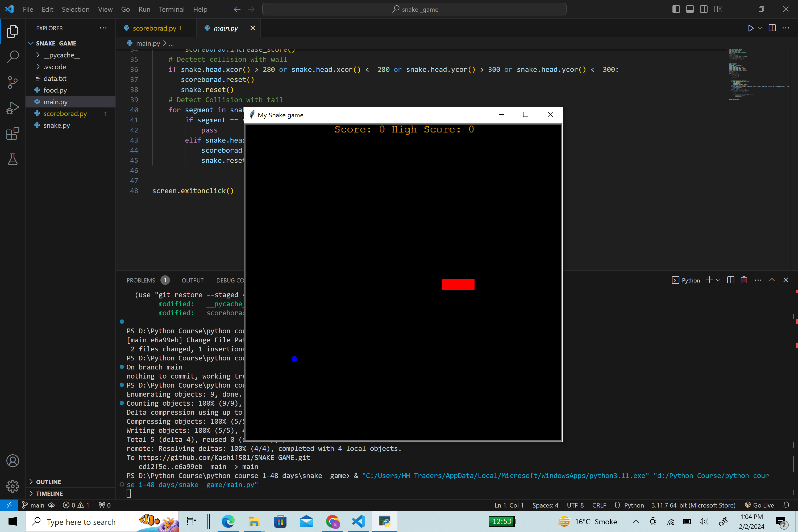798x532 pixels.
Task: Open the Run and Debug view
Action: point(13,108)
